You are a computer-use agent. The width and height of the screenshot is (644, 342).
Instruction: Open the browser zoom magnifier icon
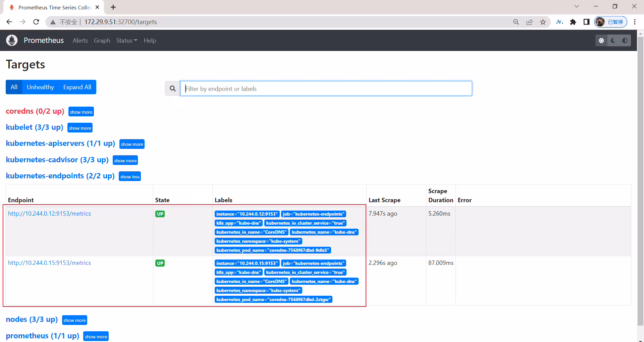pos(516,22)
